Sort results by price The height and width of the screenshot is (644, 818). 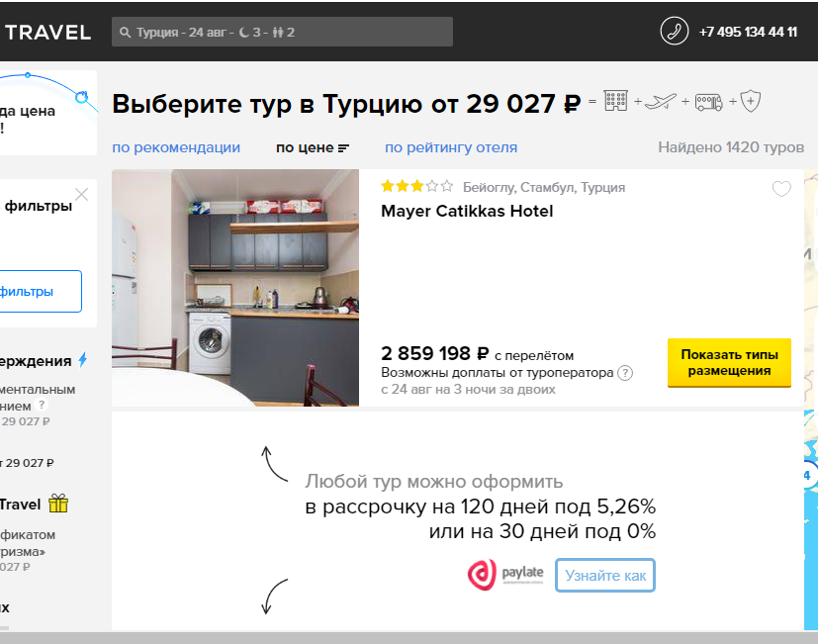click(312, 148)
